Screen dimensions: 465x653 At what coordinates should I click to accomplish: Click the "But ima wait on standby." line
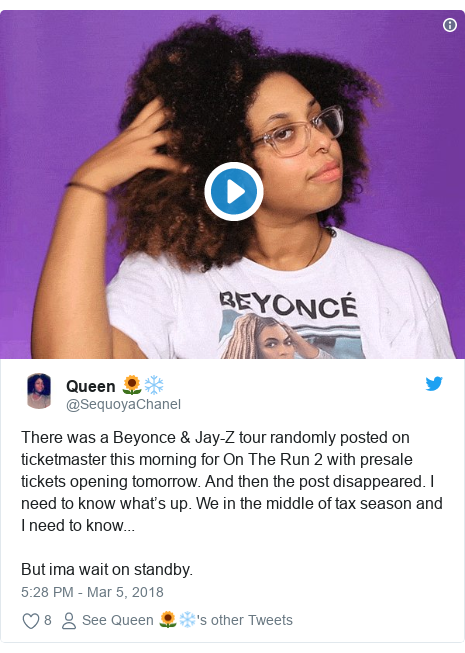tap(107, 569)
